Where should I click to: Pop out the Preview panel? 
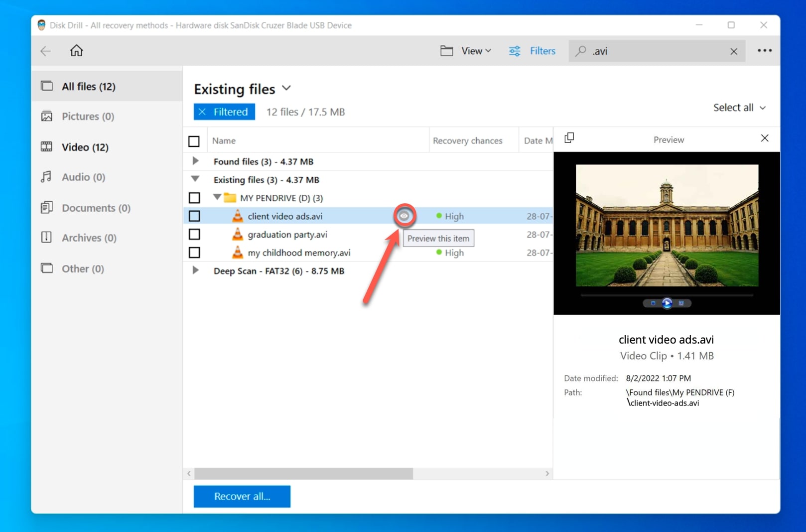[569, 138]
